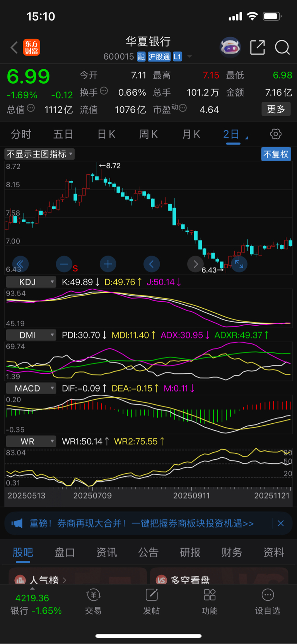
Task: Tap the DIF:-0.09 value
Action: pos(81,388)
